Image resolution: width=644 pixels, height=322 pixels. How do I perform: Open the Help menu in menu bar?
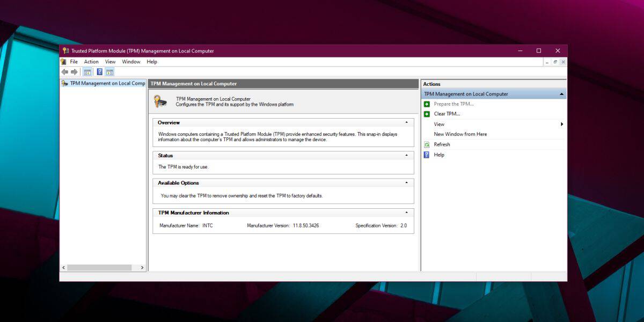click(x=152, y=62)
